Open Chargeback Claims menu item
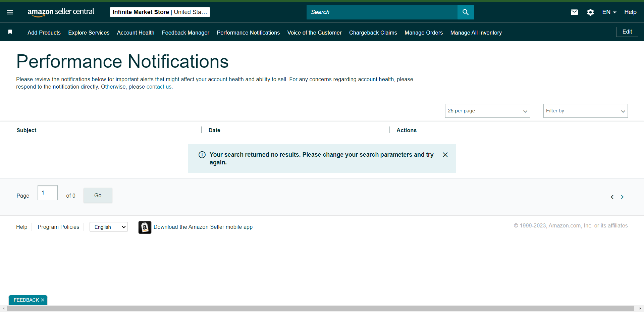Viewport: 644px width, 312px height. click(x=373, y=33)
